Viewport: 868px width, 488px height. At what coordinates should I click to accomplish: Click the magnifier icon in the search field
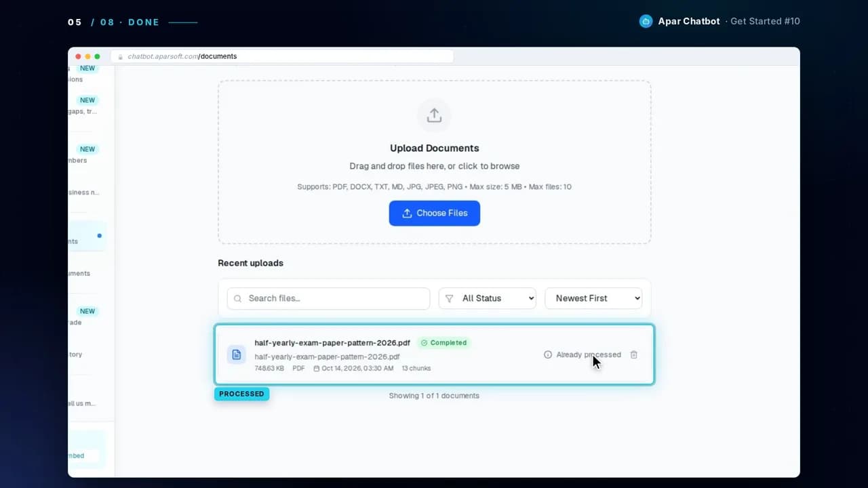(238, 298)
